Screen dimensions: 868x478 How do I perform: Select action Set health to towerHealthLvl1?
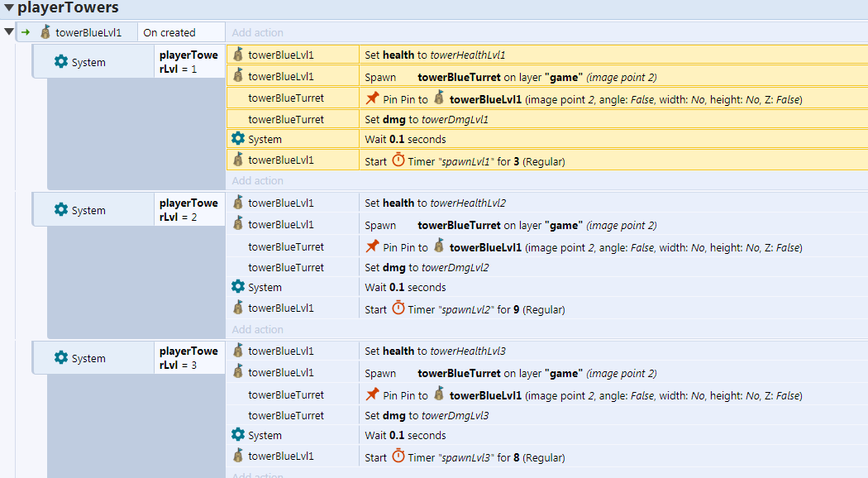point(435,55)
